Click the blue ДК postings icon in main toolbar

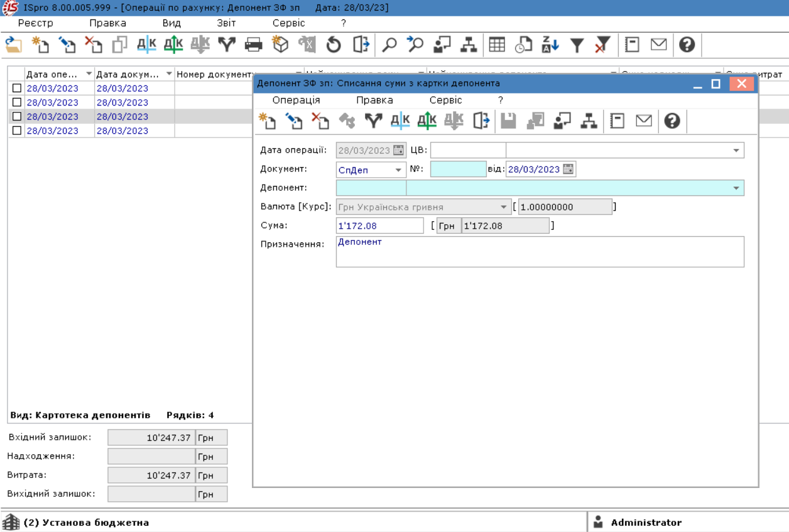146,45
